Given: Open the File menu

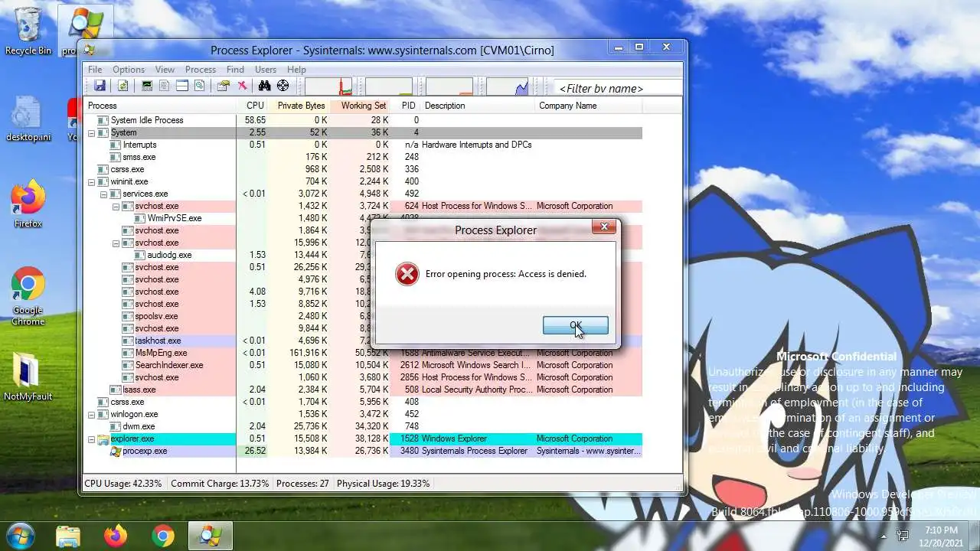Looking at the screenshot, I should tap(95, 69).
